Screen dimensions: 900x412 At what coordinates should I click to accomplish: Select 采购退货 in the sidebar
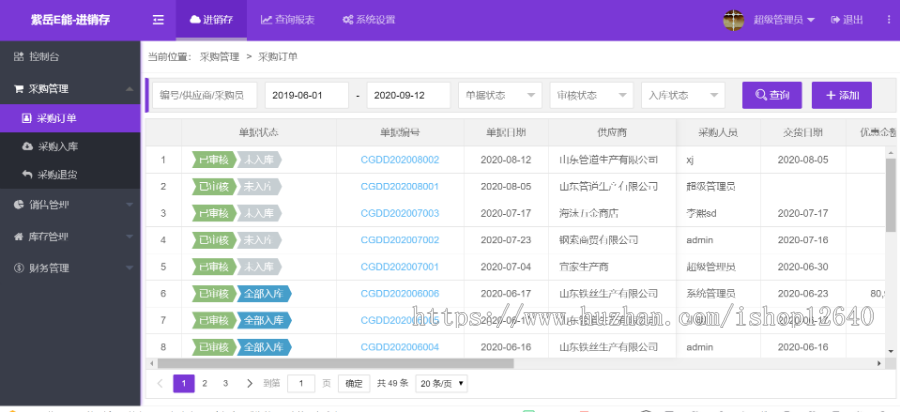click(70, 174)
